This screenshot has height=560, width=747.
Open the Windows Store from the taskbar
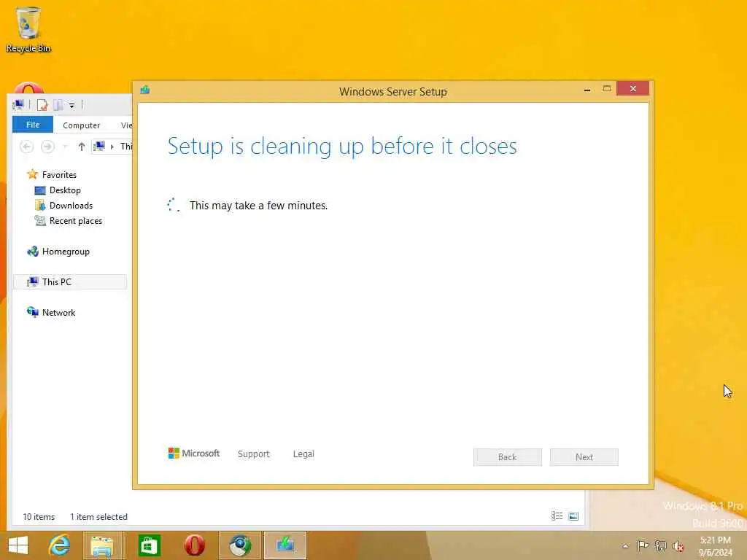point(149,545)
